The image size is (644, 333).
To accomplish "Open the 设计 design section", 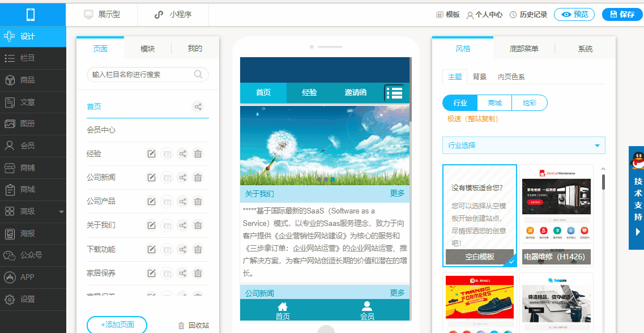I will (x=33, y=37).
